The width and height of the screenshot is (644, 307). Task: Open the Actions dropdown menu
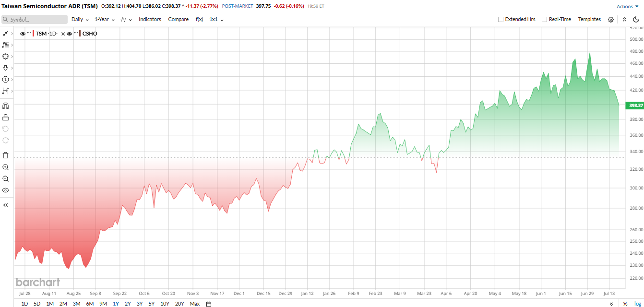(x=628, y=6)
